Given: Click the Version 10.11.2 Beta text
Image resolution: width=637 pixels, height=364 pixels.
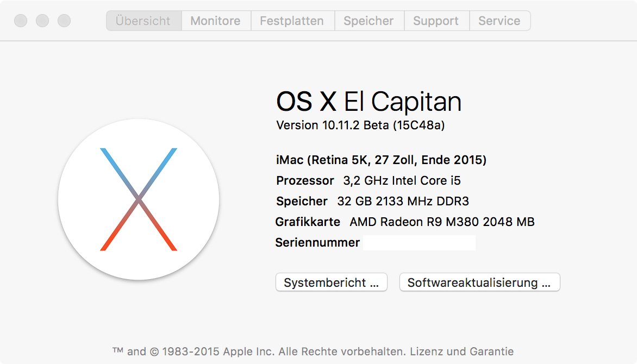Looking at the screenshot, I should [360, 125].
